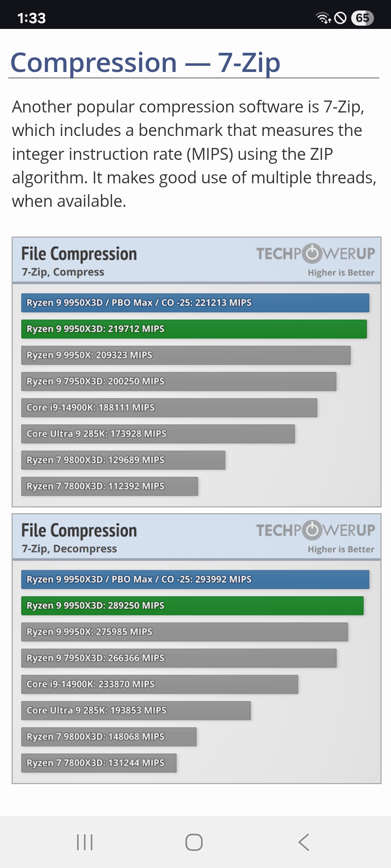This screenshot has width=391, height=868.
Task: Tap the Android back navigation arrow
Action: coord(304,842)
